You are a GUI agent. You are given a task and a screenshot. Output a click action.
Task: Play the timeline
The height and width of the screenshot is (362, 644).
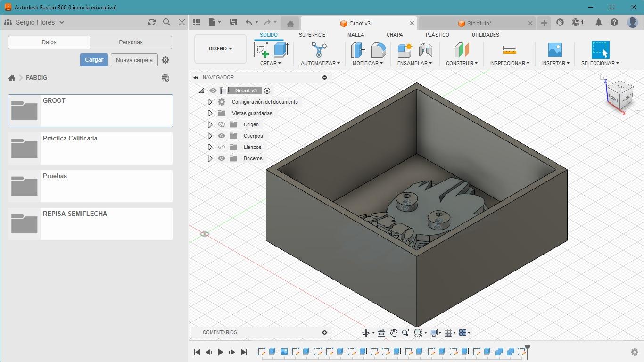[x=220, y=352]
